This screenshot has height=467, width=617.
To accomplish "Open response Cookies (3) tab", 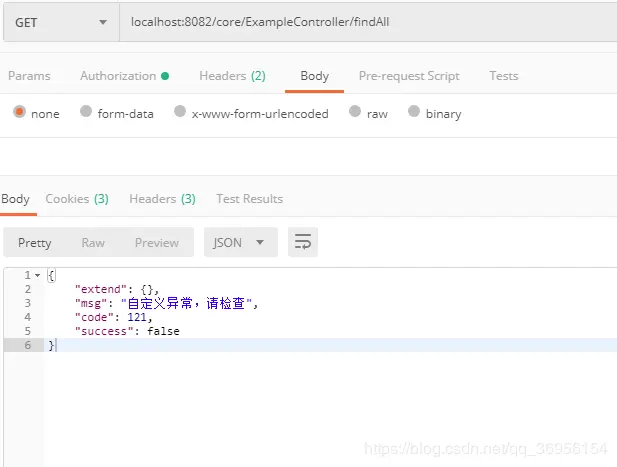I will point(77,199).
